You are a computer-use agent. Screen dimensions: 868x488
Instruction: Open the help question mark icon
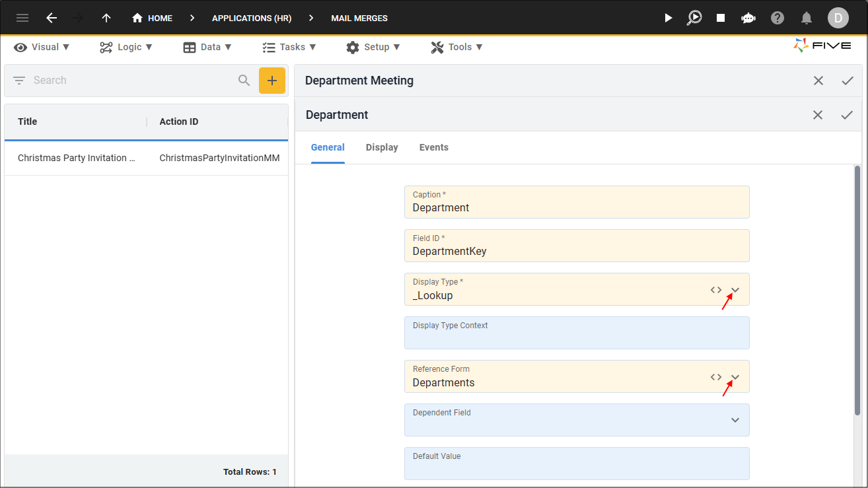[778, 18]
